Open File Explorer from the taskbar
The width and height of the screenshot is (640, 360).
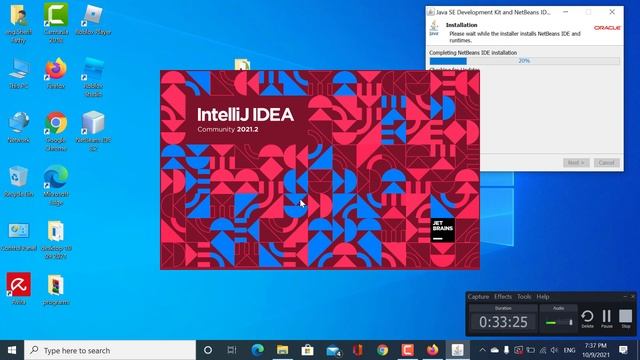pyautogui.click(x=282, y=350)
